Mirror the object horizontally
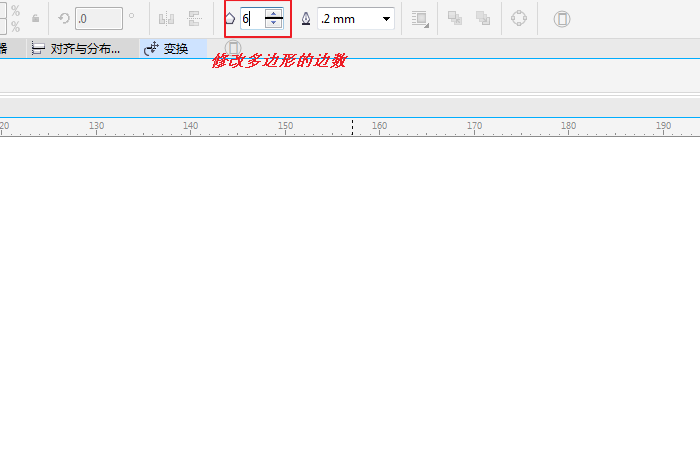700x450 pixels. (167, 19)
